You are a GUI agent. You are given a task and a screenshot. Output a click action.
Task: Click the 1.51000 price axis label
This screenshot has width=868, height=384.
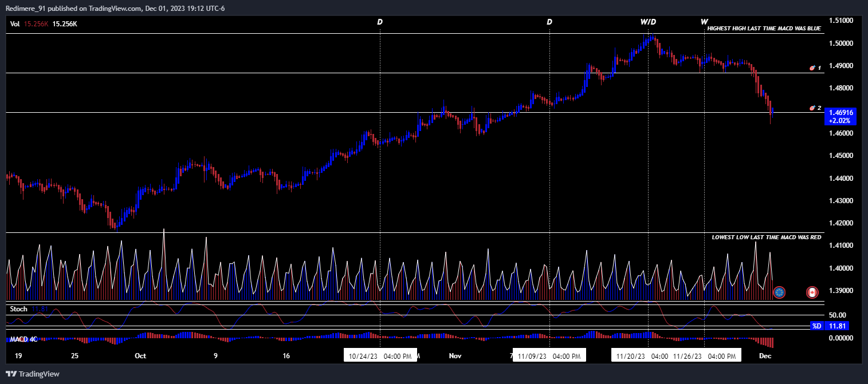click(x=841, y=21)
